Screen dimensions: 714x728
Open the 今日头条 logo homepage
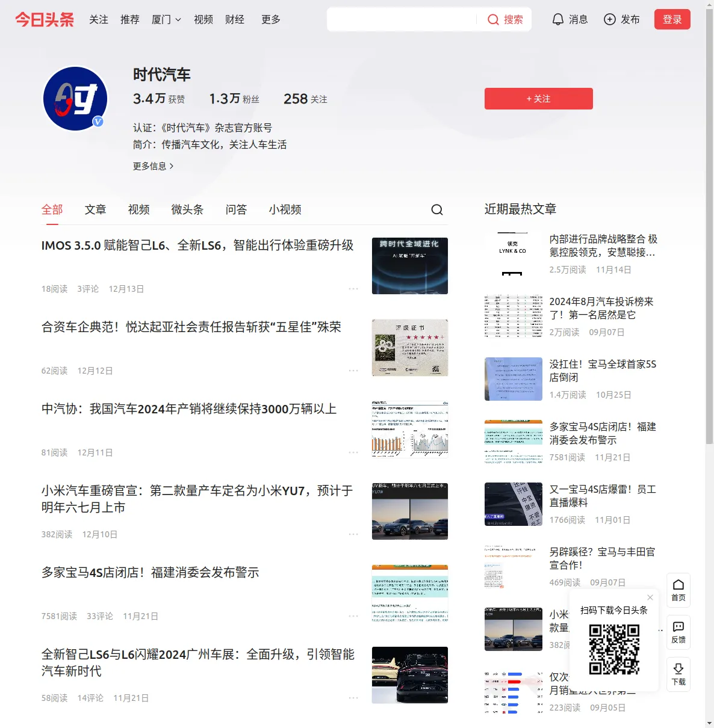point(45,19)
